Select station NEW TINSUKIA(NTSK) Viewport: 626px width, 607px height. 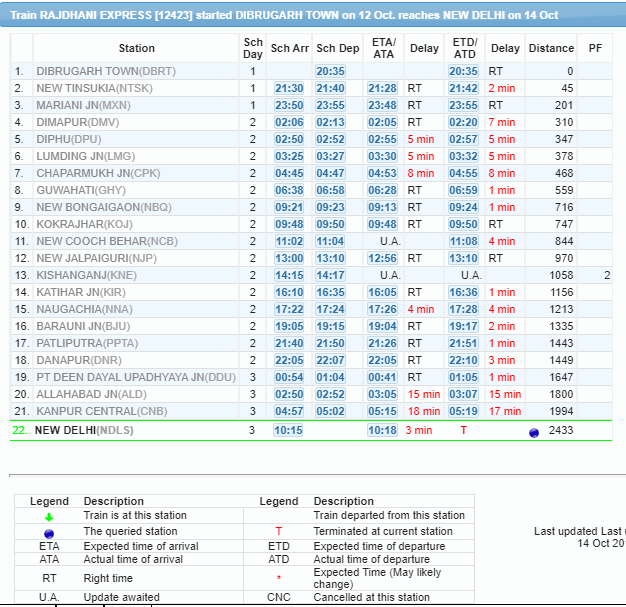pyautogui.click(x=95, y=88)
